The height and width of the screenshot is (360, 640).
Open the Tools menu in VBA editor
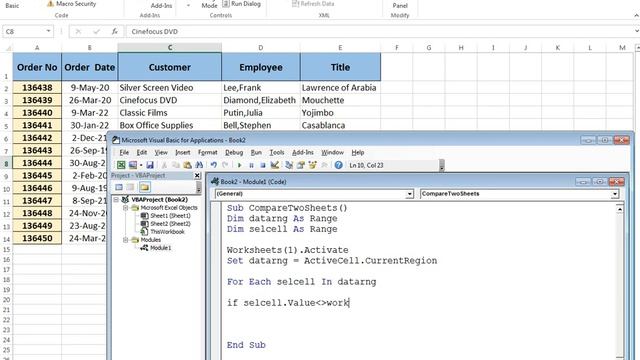[x=277, y=152]
